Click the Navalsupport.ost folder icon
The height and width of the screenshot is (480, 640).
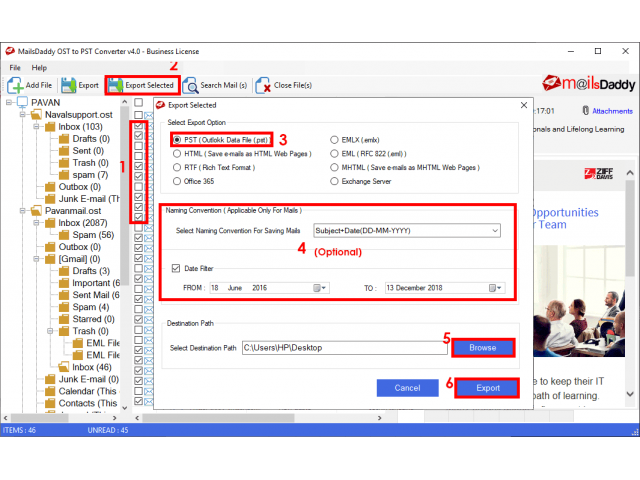[x=36, y=115]
